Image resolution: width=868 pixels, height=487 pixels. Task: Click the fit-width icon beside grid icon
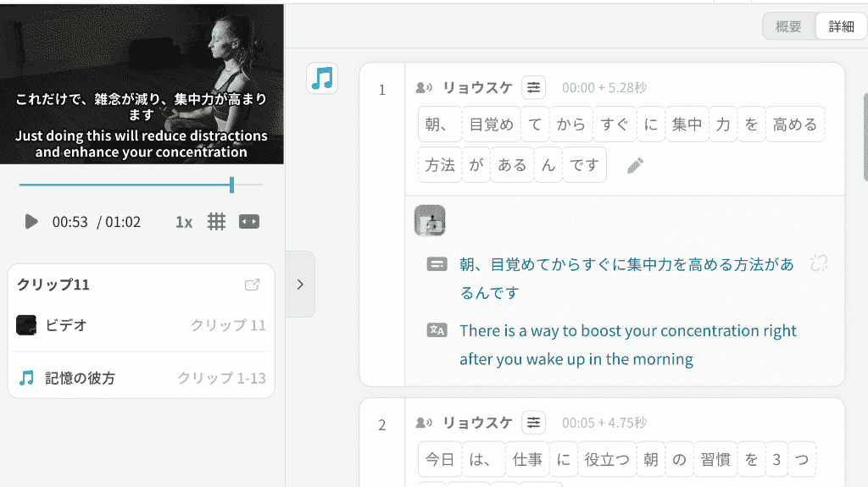(249, 222)
